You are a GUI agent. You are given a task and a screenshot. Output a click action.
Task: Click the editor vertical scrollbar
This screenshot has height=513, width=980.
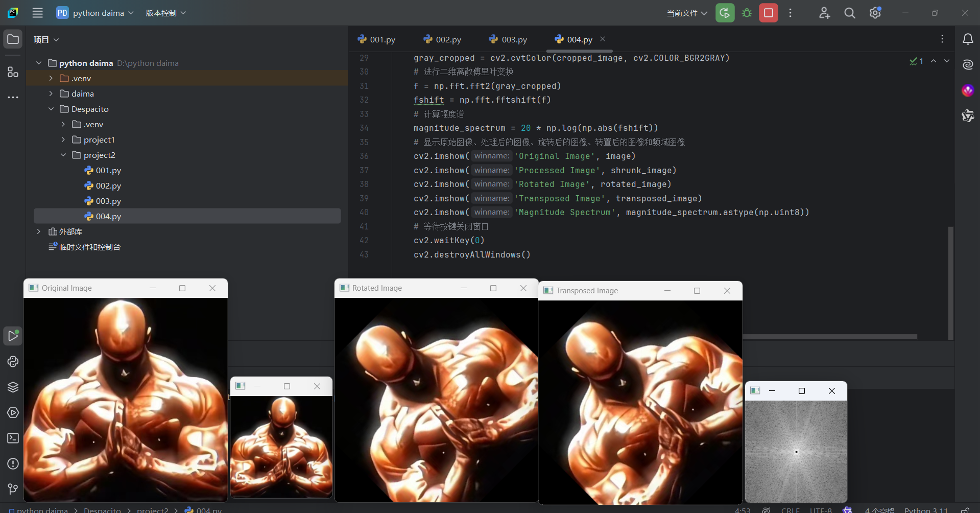coord(951,283)
